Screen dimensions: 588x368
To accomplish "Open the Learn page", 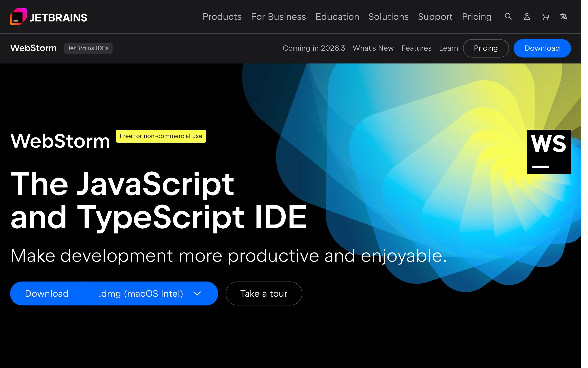I will coord(449,48).
